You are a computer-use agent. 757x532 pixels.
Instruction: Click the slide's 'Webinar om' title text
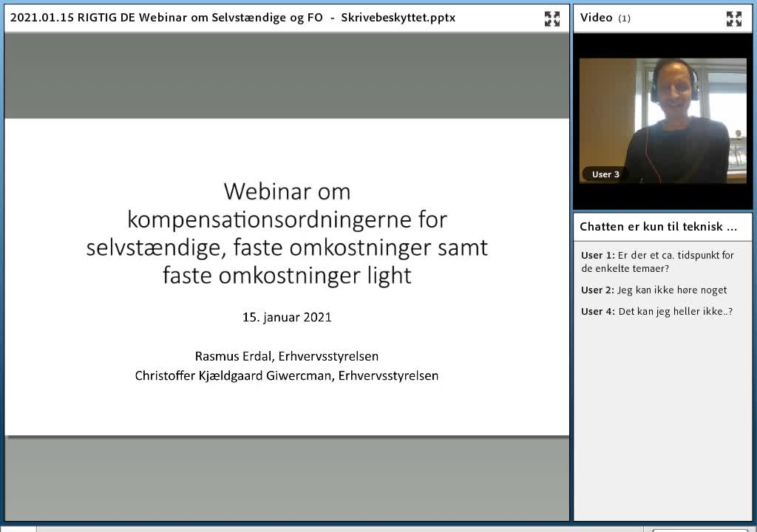(287, 191)
